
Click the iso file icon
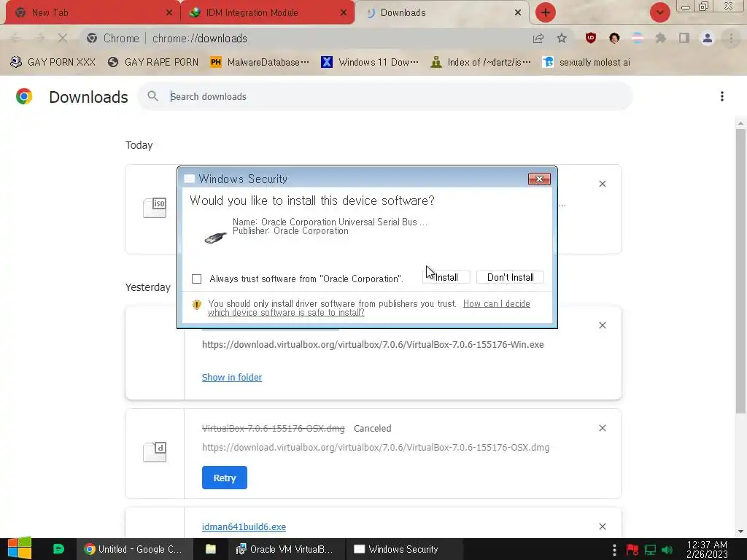click(x=155, y=208)
